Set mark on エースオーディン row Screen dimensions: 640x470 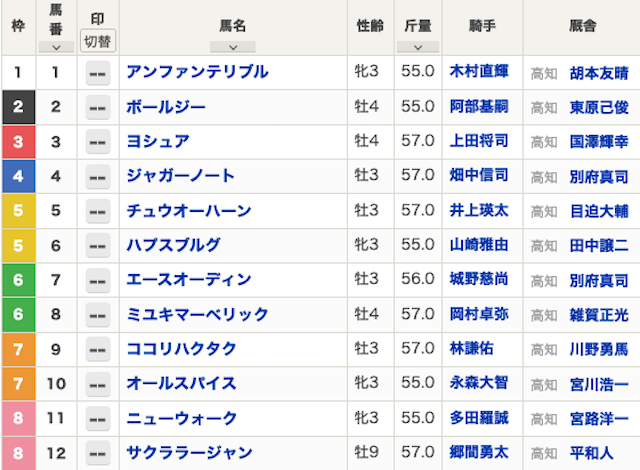97,280
